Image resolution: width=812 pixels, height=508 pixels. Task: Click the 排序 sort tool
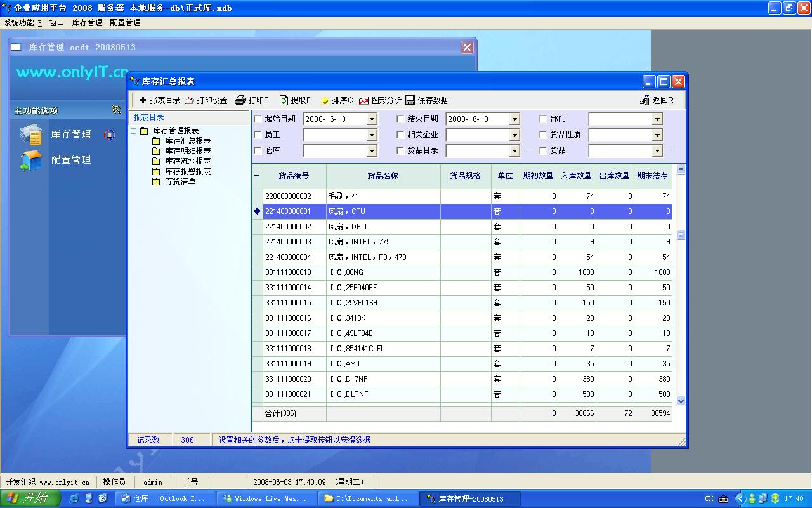[x=325, y=100]
